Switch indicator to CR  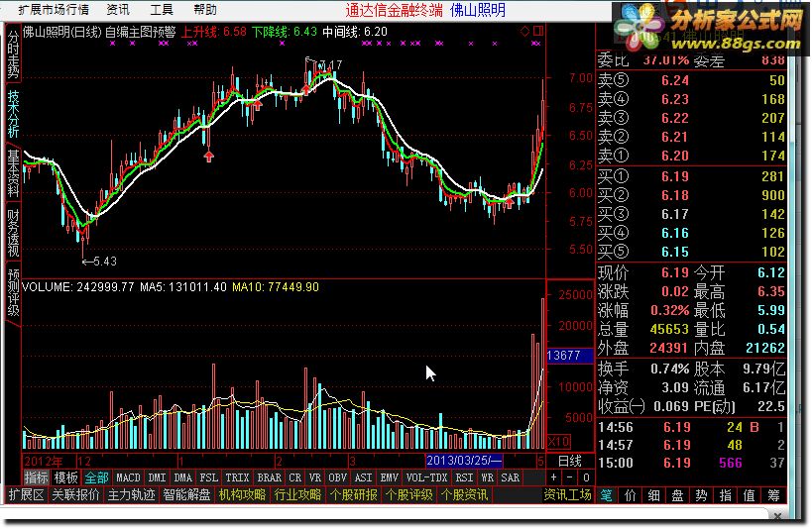294,477
